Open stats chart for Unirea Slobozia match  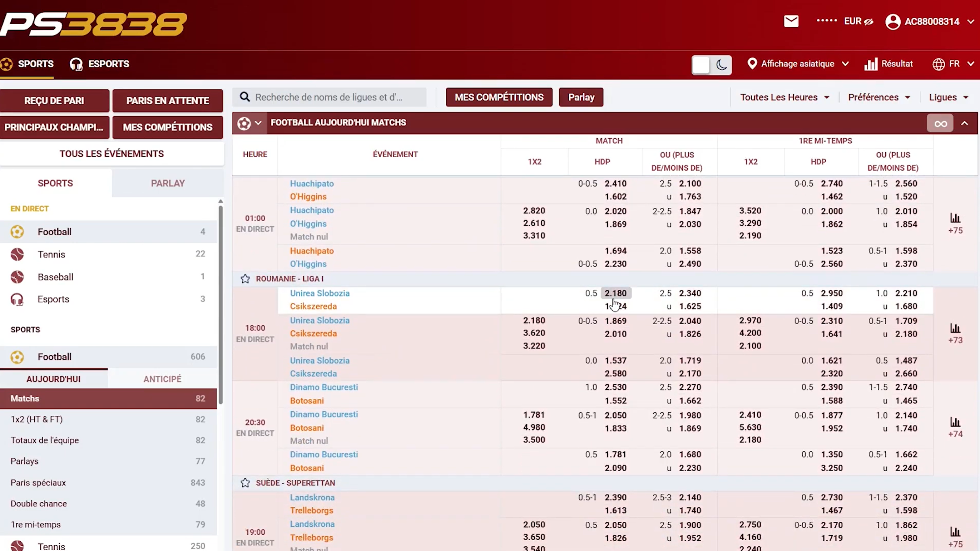point(955,328)
